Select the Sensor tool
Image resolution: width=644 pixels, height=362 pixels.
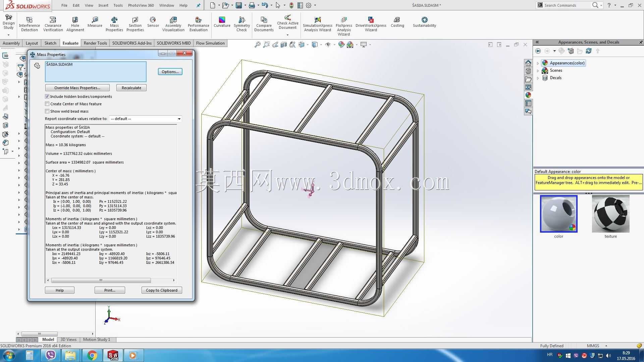(153, 22)
